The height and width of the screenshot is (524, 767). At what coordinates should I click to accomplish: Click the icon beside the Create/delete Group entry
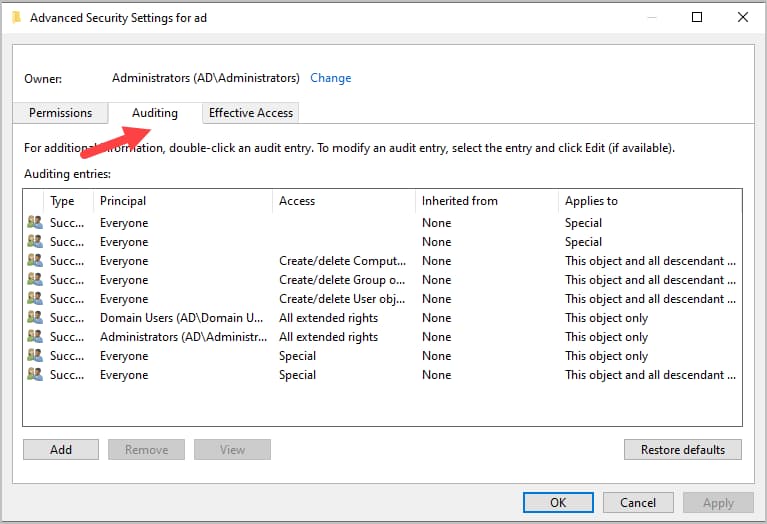point(35,280)
